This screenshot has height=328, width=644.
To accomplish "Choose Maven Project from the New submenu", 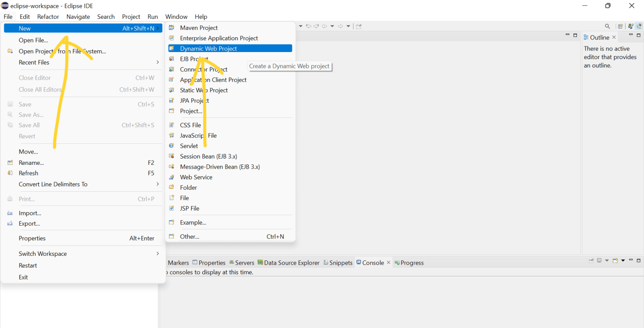I will pyautogui.click(x=198, y=28).
